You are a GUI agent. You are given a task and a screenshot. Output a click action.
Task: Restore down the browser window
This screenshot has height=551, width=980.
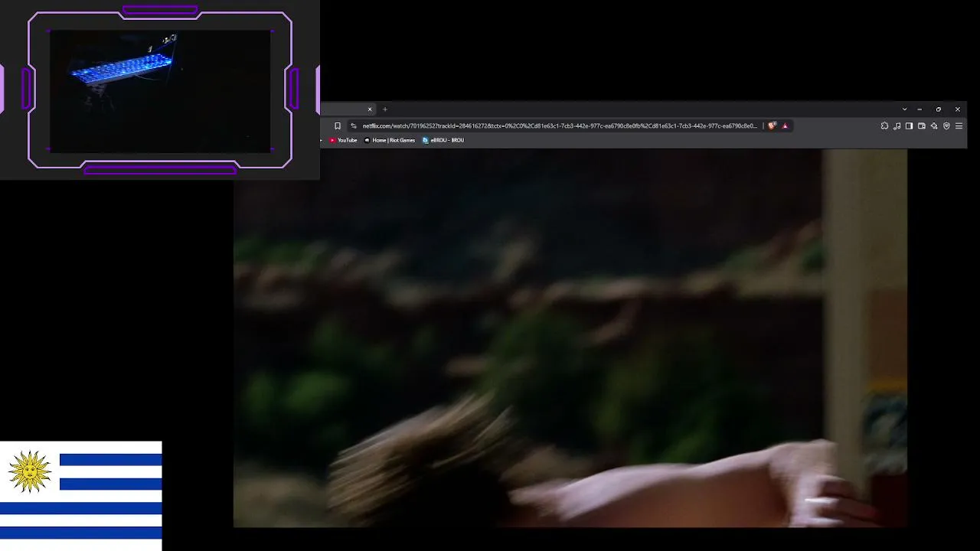click(939, 109)
